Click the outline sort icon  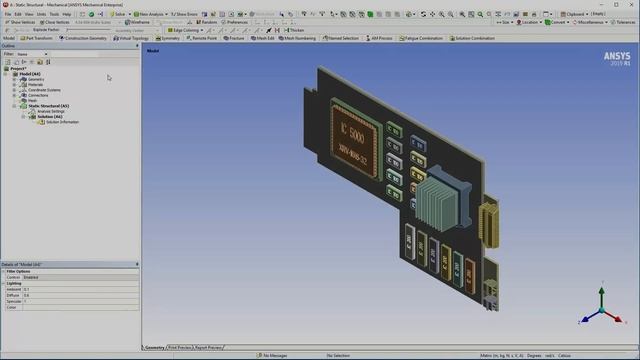(48, 62)
